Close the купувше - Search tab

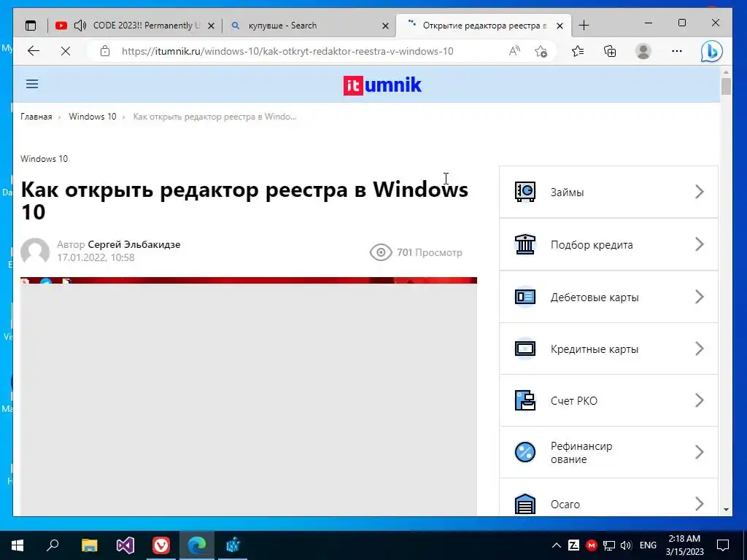385,26
